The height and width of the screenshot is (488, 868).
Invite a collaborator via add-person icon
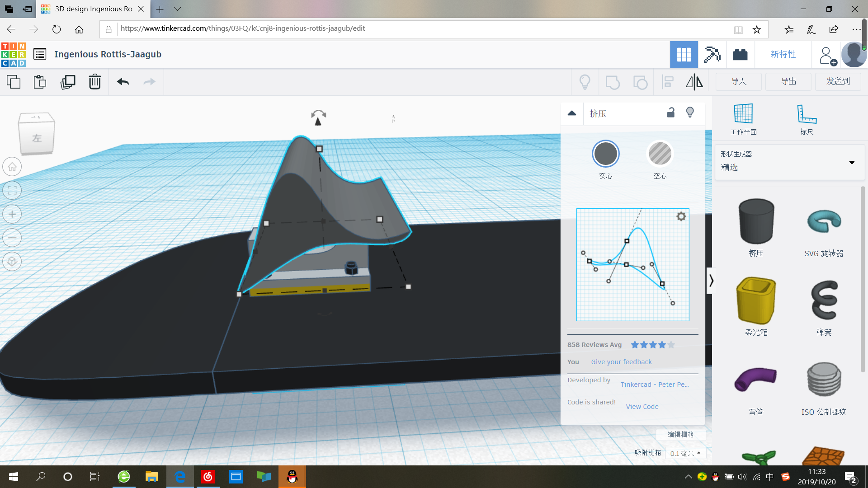coord(827,56)
